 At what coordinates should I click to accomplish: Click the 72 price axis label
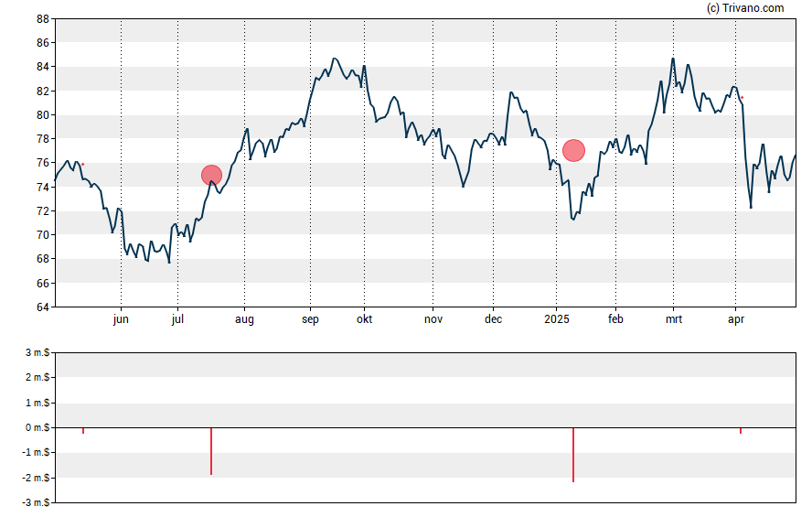(x=42, y=210)
